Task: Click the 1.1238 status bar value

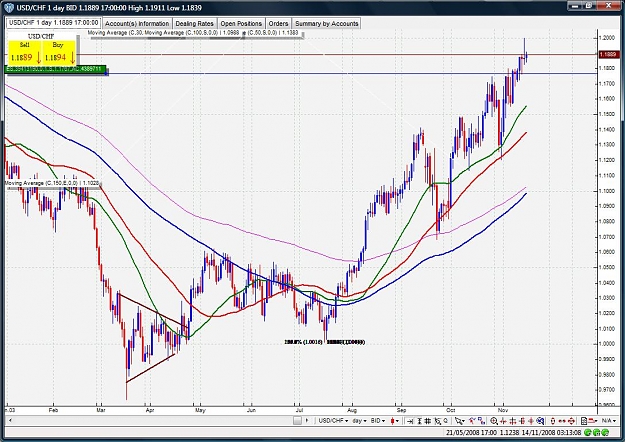Action: tap(509, 432)
